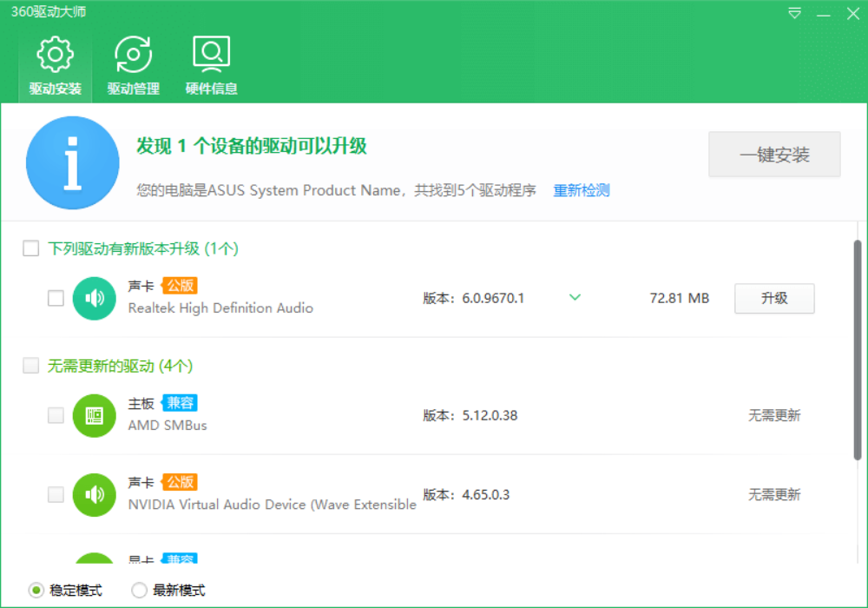Click the driver list vertical scrollbar
Viewport: 868px width, 608px height.
(x=857, y=350)
